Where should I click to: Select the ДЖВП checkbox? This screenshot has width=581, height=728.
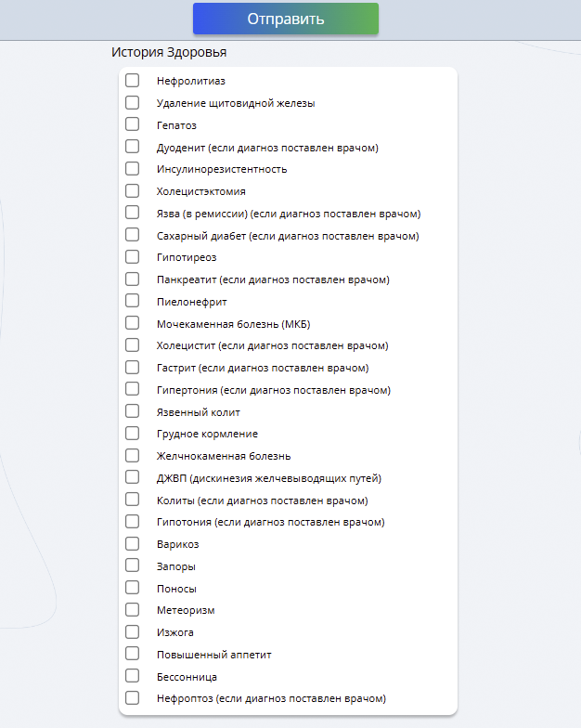click(132, 477)
